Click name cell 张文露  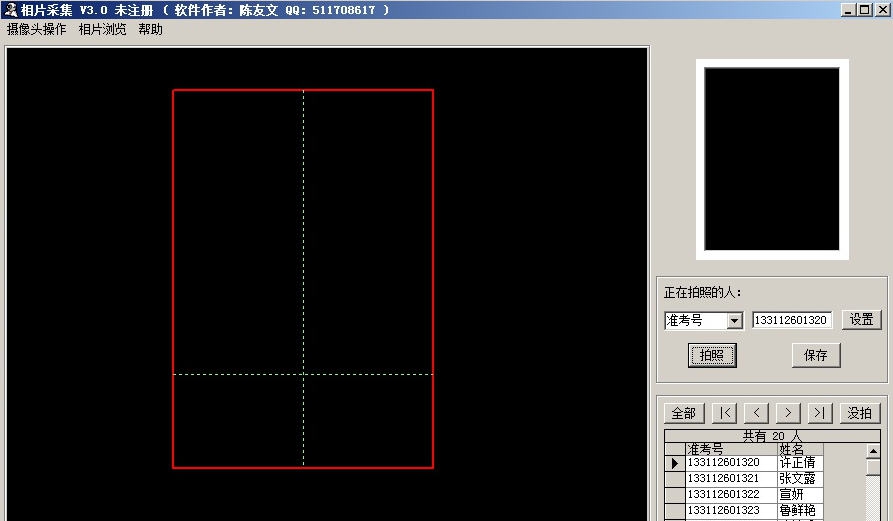pos(800,478)
